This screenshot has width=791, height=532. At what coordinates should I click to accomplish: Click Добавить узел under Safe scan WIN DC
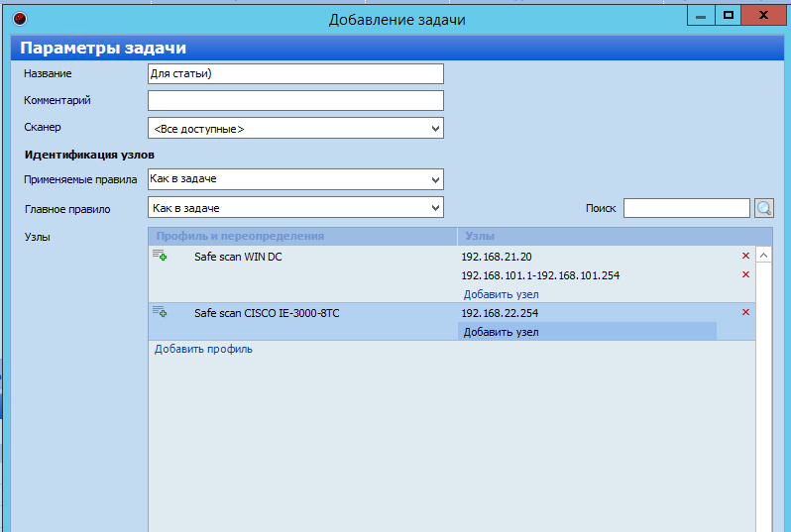tap(501, 294)
